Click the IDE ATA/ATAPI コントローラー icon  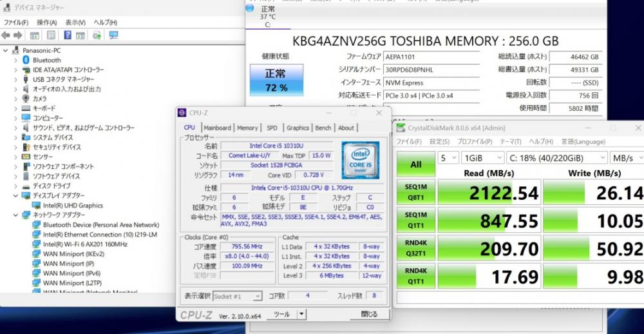26,70
